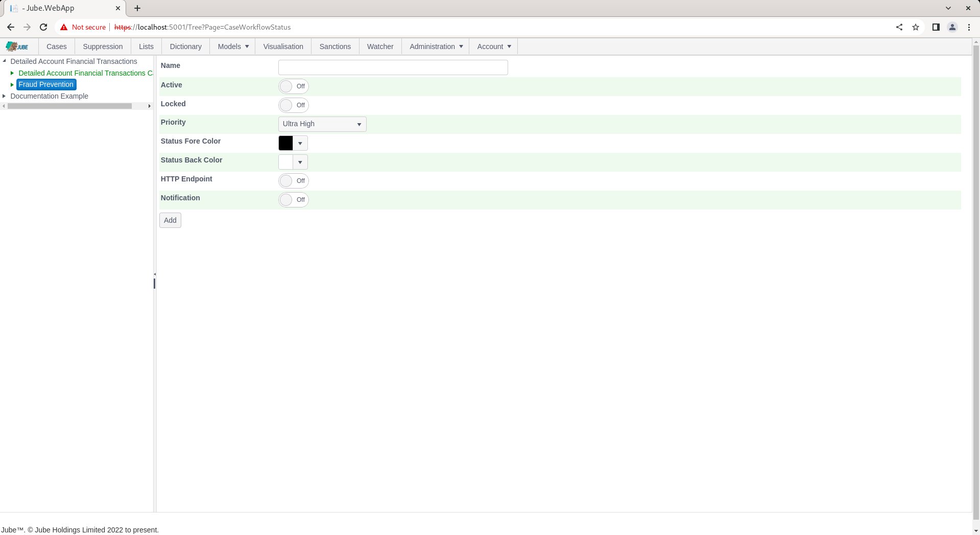Image resolution: width=980 pixels, height=535 pixels.
Task: Open the Dictionary menu item
Action: point(185,46)
